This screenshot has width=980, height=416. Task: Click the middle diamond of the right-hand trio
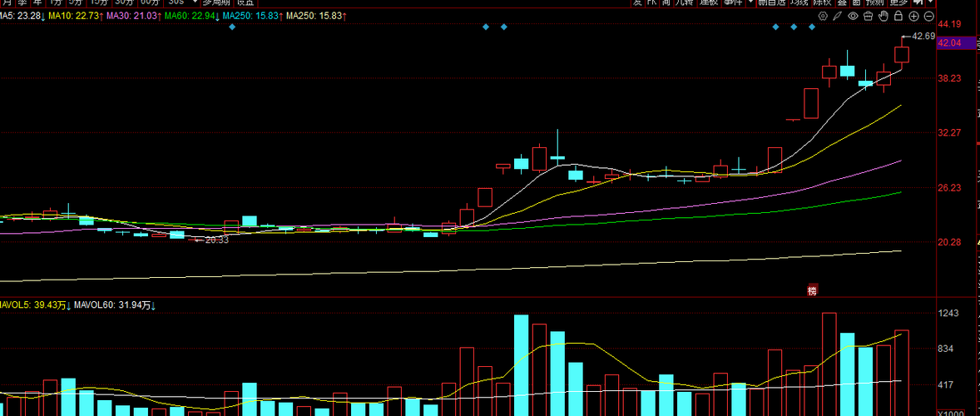point(794,27)
